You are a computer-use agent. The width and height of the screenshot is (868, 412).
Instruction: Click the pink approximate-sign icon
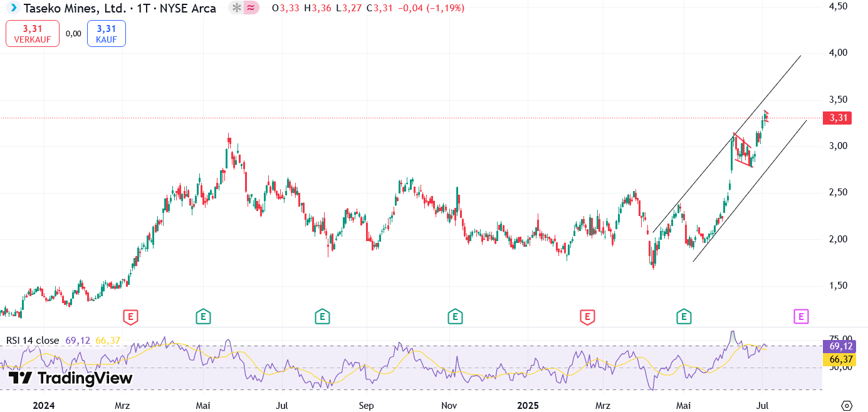click(251, 8)
